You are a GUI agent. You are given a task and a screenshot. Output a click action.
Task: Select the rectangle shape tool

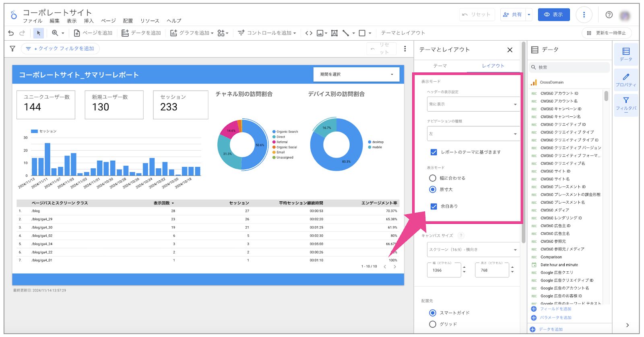(362, 33)
